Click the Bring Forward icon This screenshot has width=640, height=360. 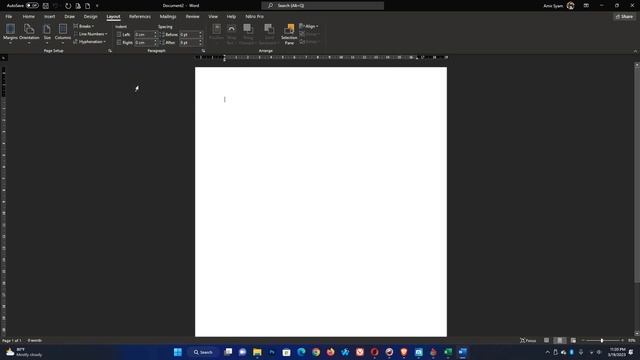point(247,34)
